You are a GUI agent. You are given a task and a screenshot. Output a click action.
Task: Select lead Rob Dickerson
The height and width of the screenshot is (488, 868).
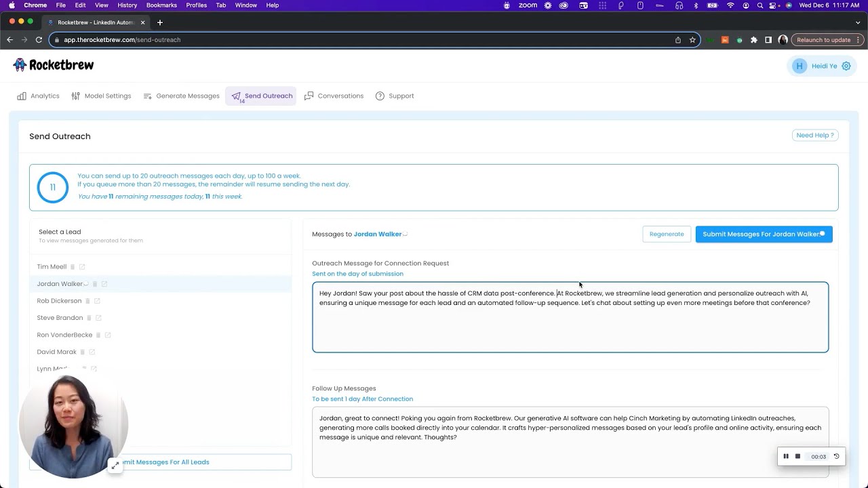59,301
